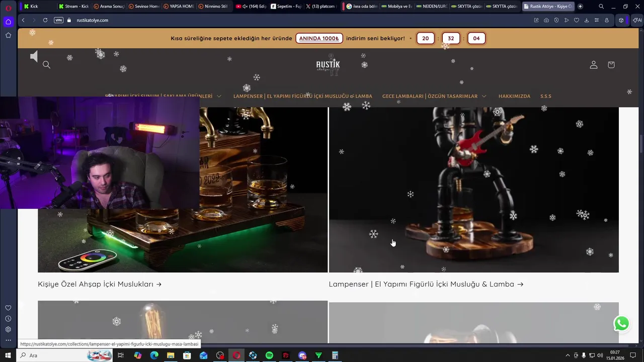Click the Opera menu logo

click(9, 8)
